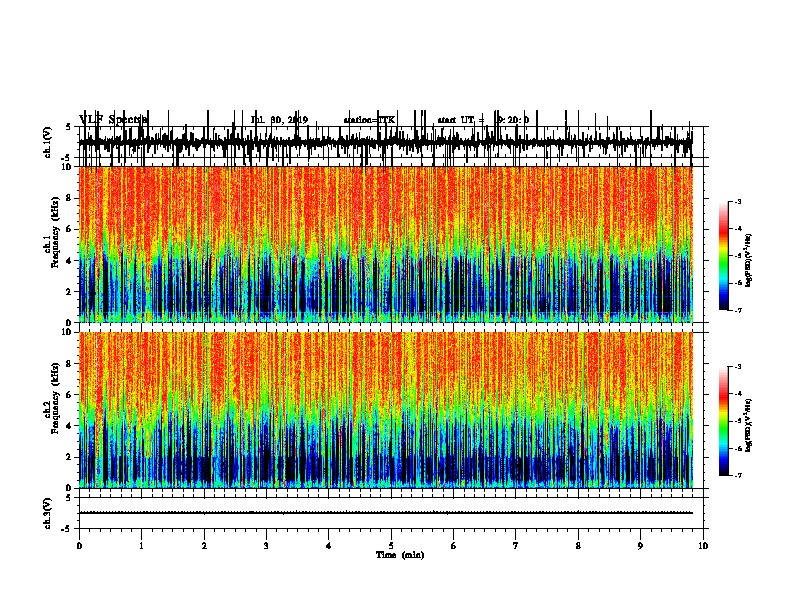Click the 'station=ITK' header label
The width and height of the screenshot is (792, 612).
coord(369,120)
